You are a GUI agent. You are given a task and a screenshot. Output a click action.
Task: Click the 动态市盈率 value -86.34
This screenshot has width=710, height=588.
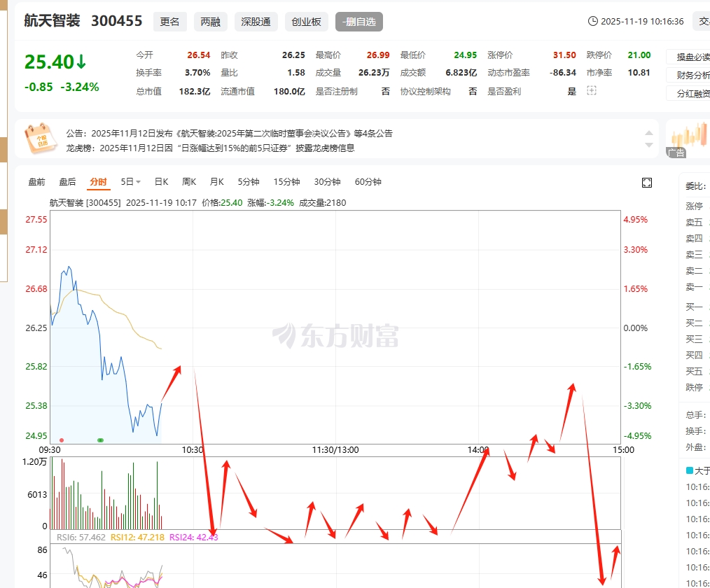pos(563,72)
